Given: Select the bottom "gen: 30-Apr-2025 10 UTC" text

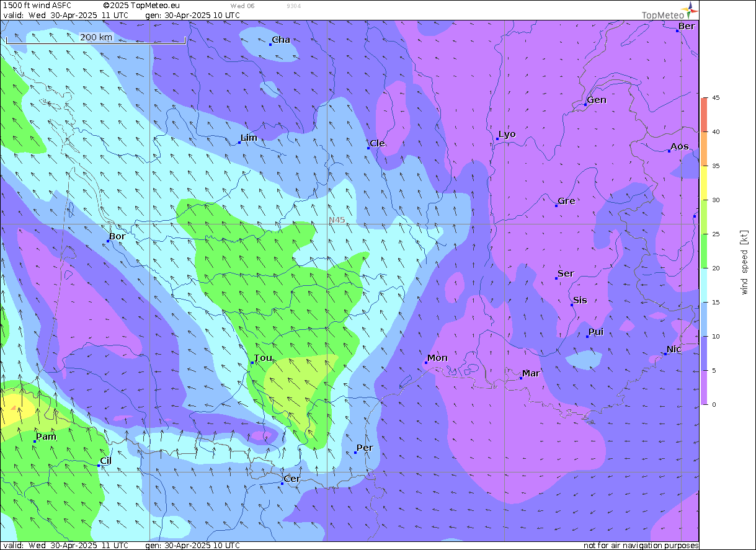Looking at the screenshot, I should (x=192, y=546).
